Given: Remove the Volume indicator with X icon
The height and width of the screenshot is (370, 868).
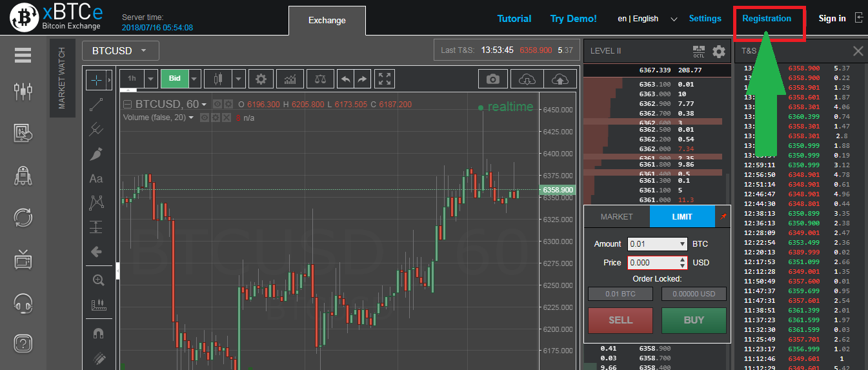Looking at the screenshot, I should 226,118.
